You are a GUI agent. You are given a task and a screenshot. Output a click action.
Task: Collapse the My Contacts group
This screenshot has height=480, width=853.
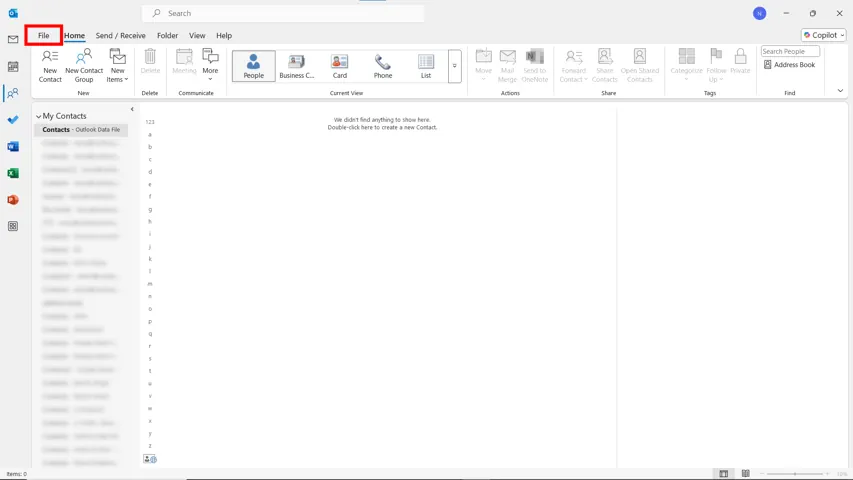39,116
